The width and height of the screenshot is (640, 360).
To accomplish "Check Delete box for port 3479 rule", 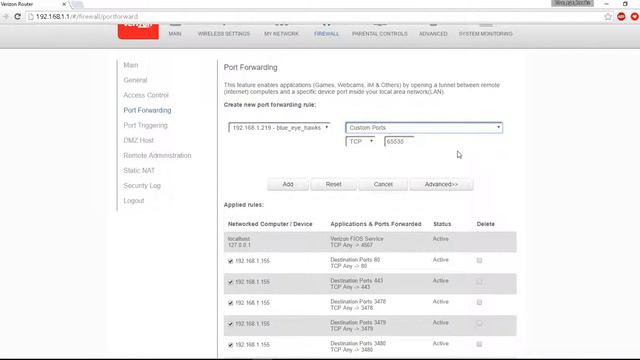I will [479, 323].
